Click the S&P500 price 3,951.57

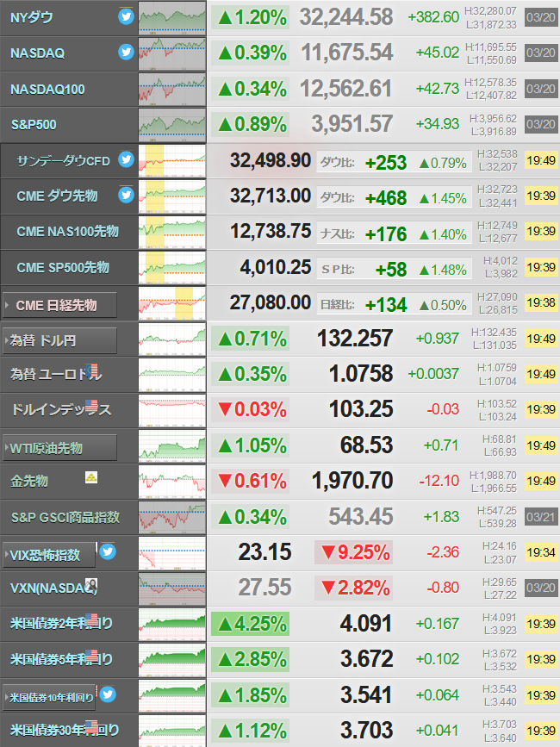[352, 124]
